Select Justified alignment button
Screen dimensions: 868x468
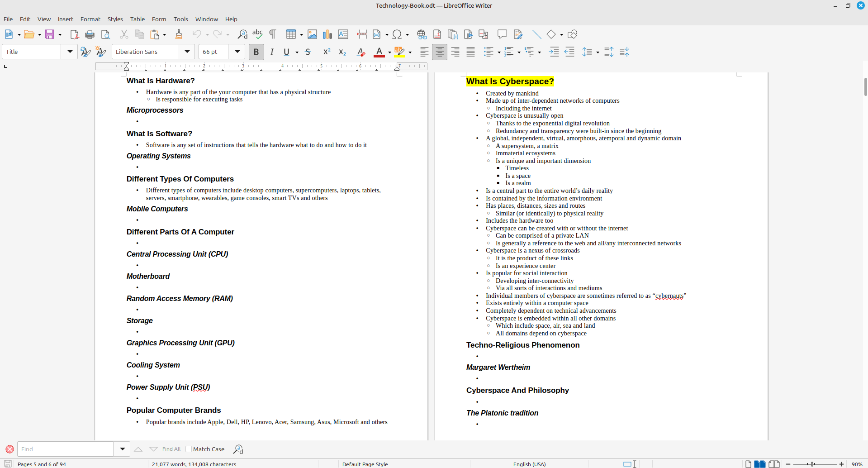pyautogui.click(x=470, y=52)
